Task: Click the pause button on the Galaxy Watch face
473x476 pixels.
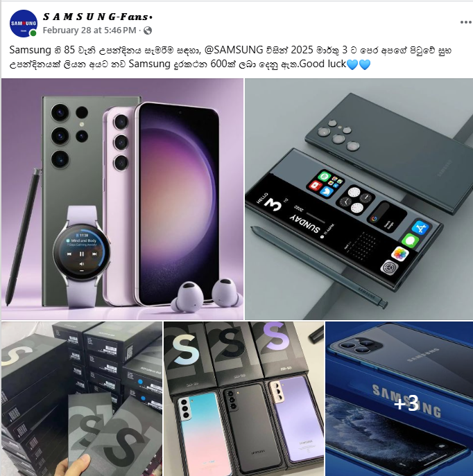Action: 81,254
